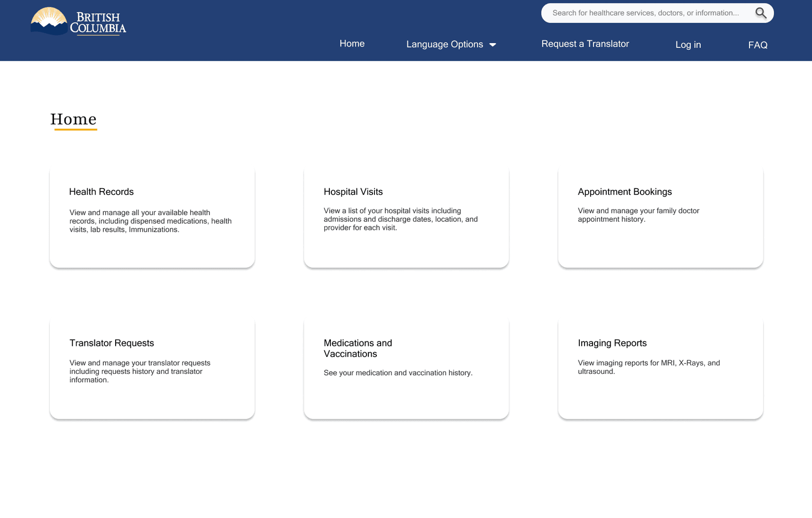812x518 pixels.
Task: Click the Appointment Bookings description text
Action: point(639,215)
